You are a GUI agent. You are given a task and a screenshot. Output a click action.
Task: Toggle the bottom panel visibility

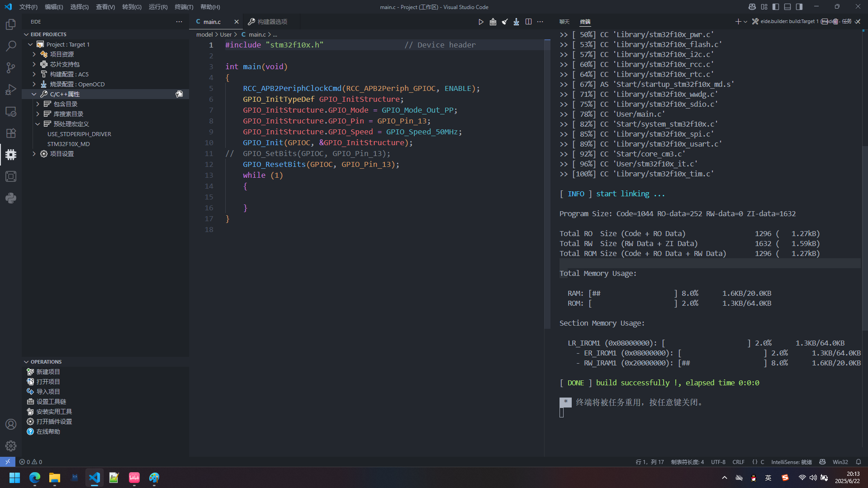tap(787, 7)
